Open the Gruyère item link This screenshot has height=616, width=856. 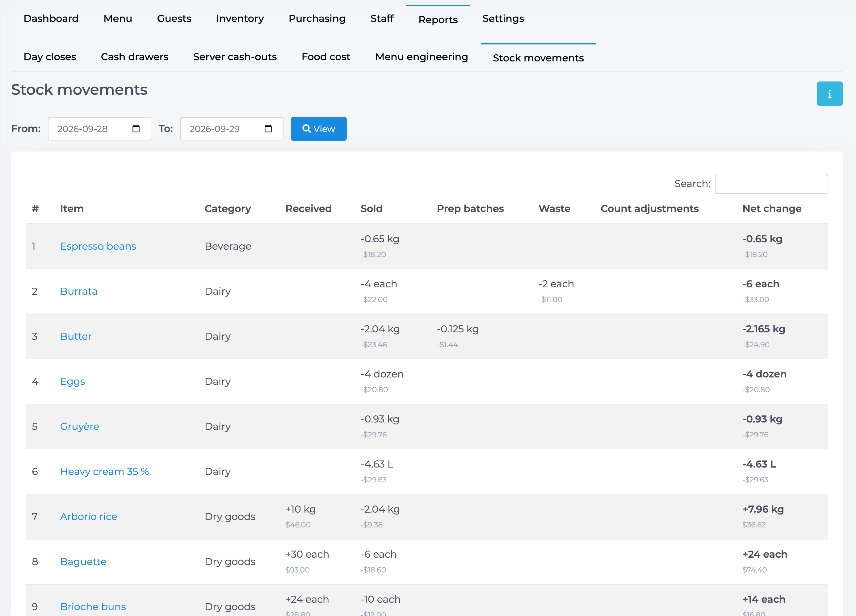point(79,426)
